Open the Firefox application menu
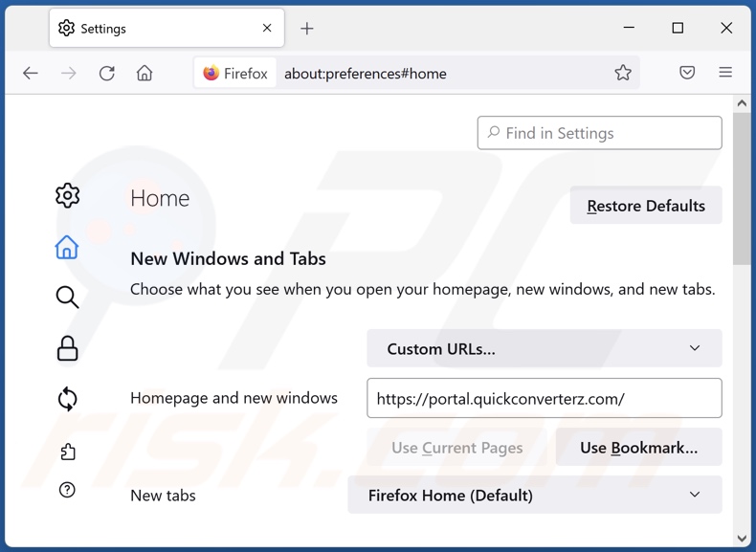 coord(725,74)
